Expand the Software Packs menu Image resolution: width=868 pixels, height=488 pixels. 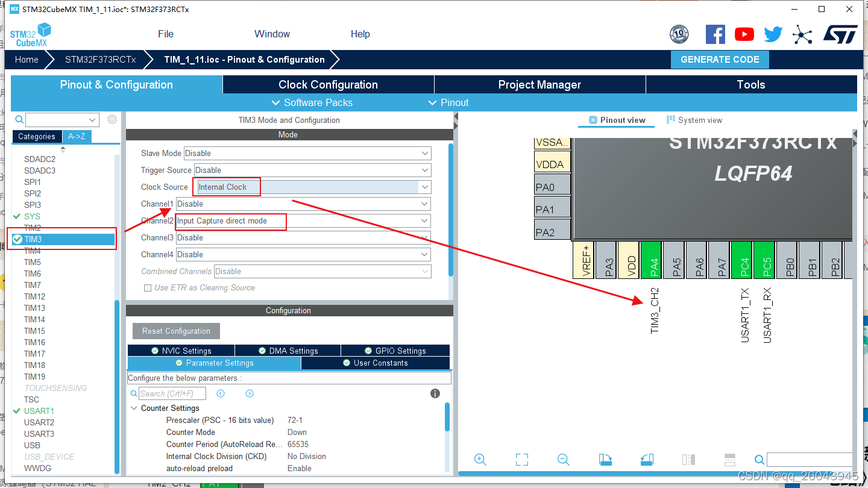(x=312, y=102)
